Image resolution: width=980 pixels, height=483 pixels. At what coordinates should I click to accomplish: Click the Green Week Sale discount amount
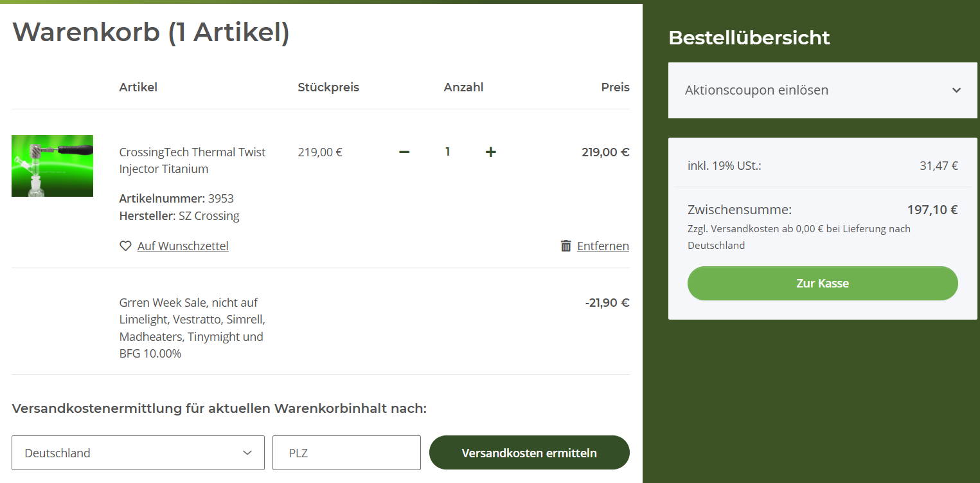click(607, 302)
